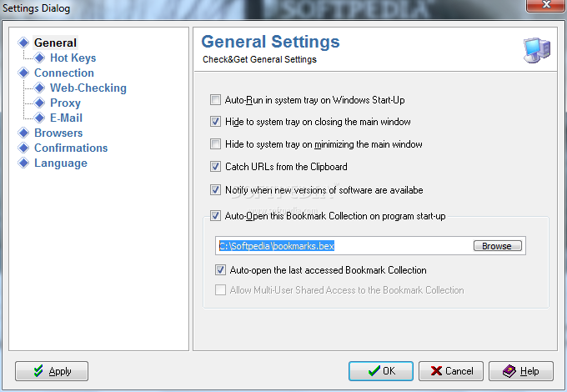This screenshot has width=567, height=392.
Task: Open the General settings page
Action: click(55, 43)
